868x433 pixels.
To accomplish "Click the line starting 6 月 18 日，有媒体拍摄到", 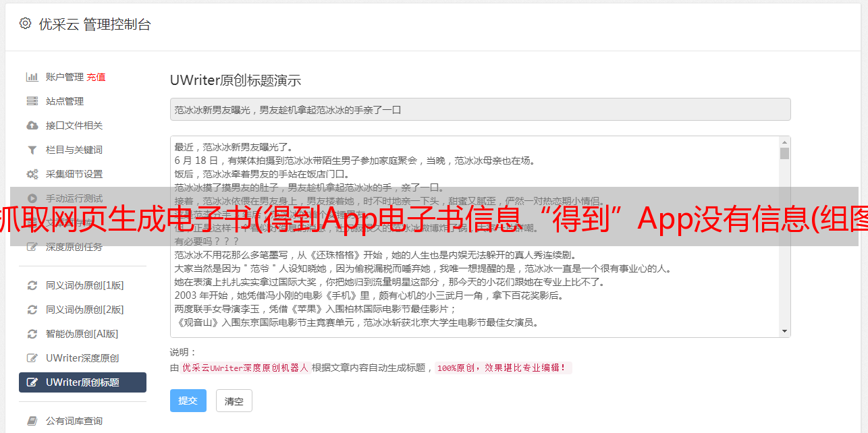I will click(355, 161).
